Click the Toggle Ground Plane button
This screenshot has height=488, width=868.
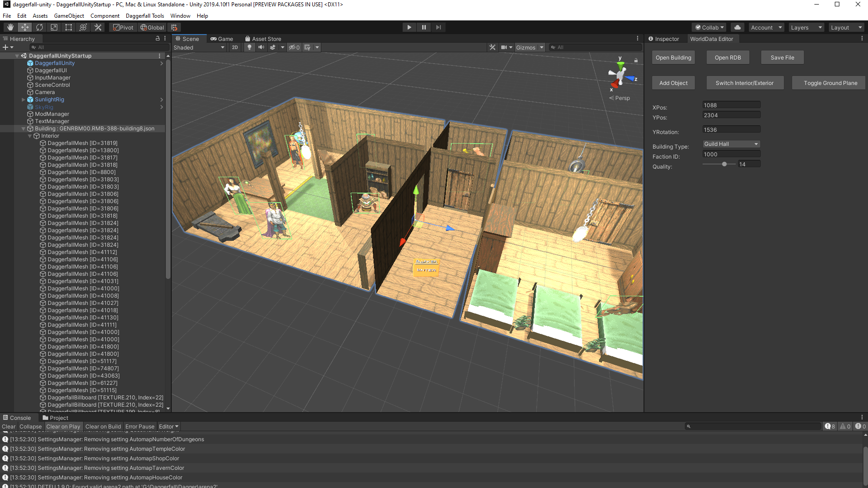(830, 83)
